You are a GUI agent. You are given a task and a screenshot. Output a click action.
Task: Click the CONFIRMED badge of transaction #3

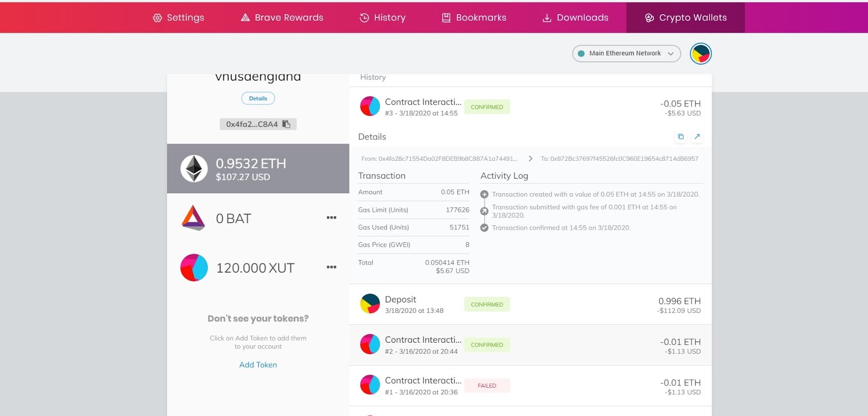487,107
